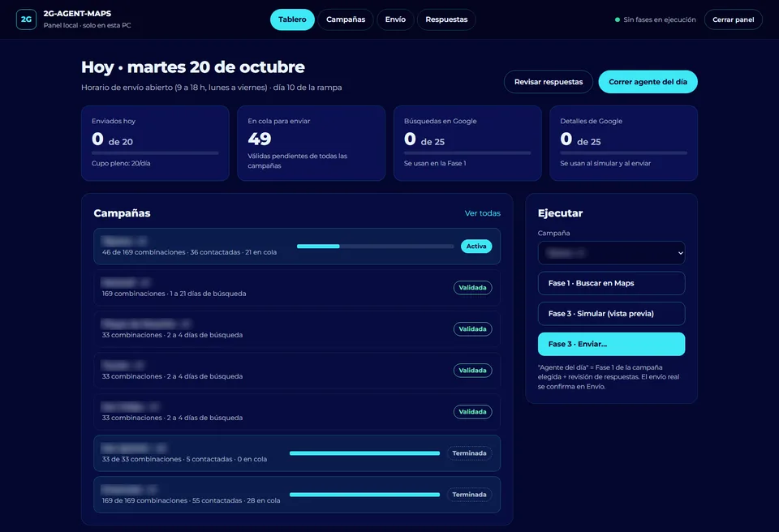
Task: Click progress bar of the Activa campaign
Action: click(x=375, y=247)
